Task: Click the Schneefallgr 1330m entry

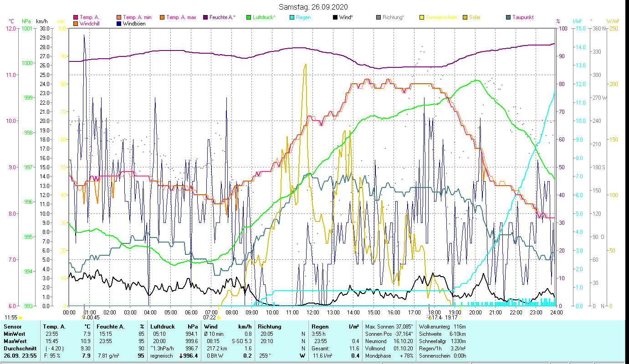Action: point(442,341)
